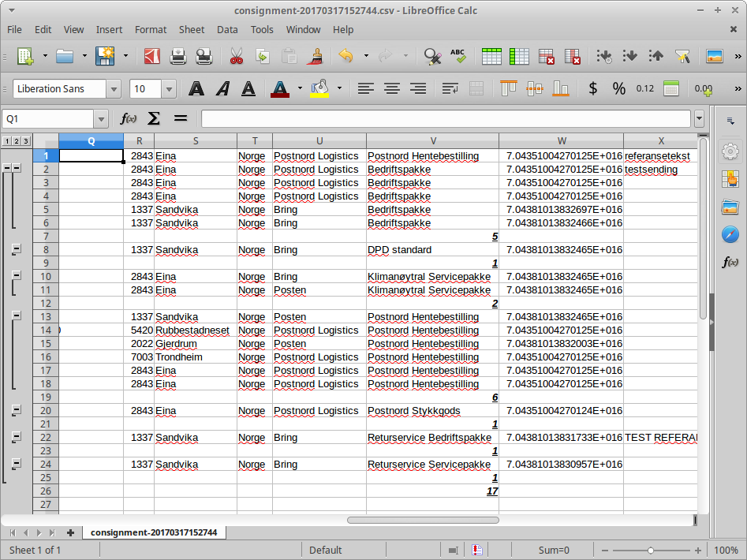This screenshot has height=560, width=747.
Task: Open highlighting color dropdown arrow
Action: coord(339,88)
